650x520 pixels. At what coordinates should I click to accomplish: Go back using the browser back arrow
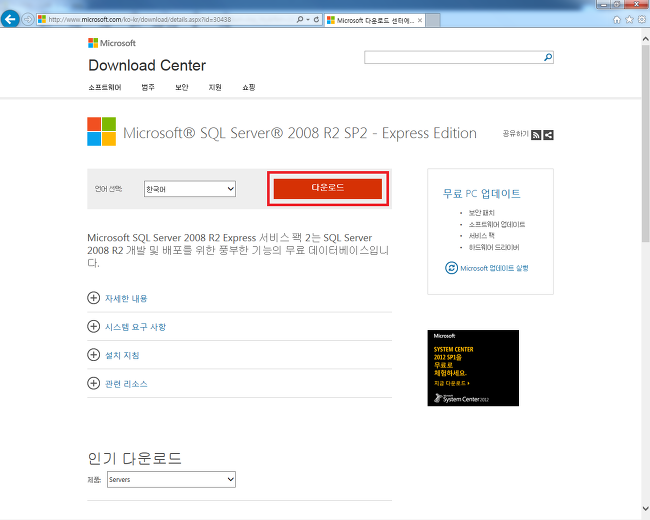click(10, 19)
